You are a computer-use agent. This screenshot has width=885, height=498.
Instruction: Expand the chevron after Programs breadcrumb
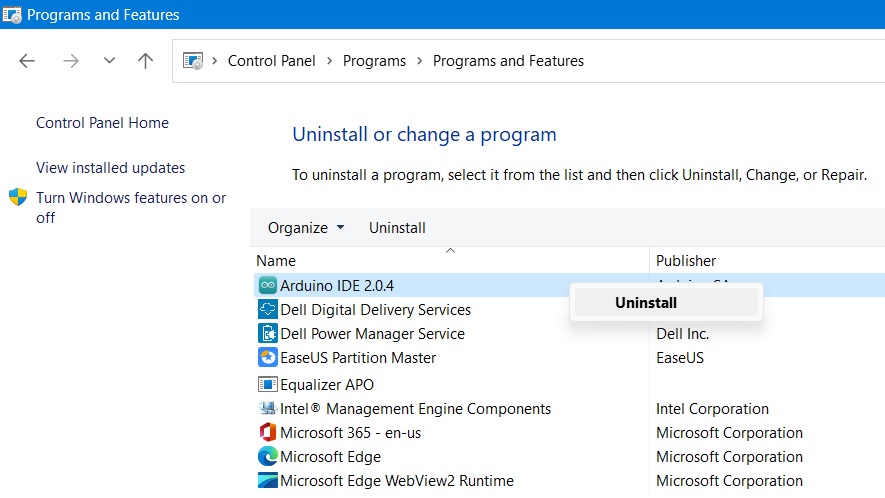pos(419,60)
